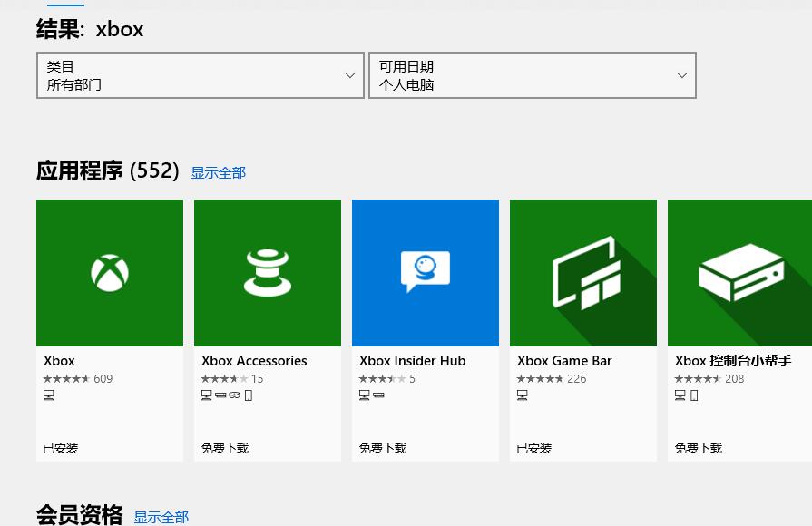Click the Xbox Game Bar green tile icon

click(582, 272)
